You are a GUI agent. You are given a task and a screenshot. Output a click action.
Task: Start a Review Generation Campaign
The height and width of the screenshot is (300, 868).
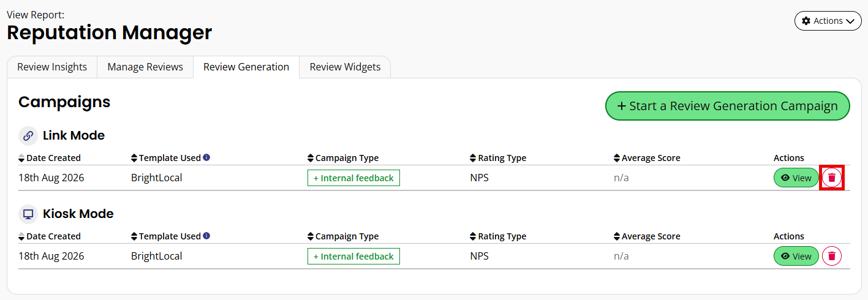coord(728,106)
